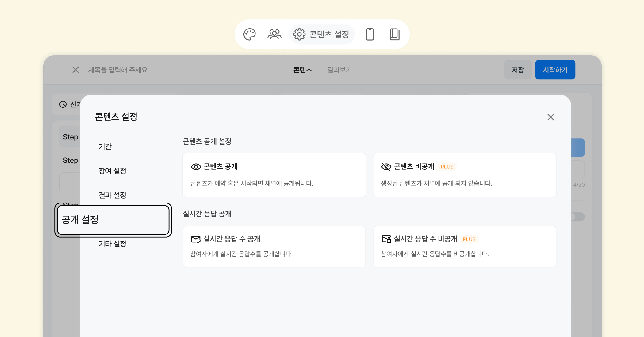Close the 콘텐츠 설정 dialog
This screenshot has height=337, width=644.
click(550, 117)
